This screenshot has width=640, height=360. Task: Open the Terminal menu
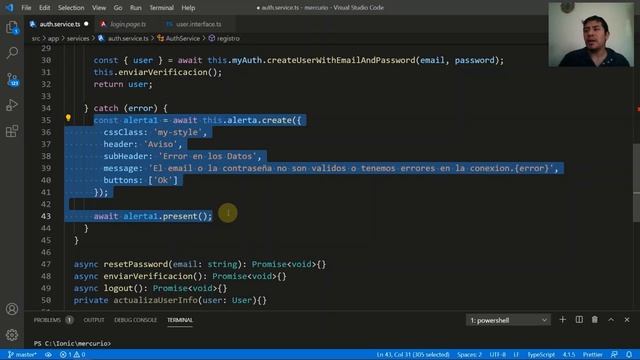pyautogui.click(x=161, y=8)
